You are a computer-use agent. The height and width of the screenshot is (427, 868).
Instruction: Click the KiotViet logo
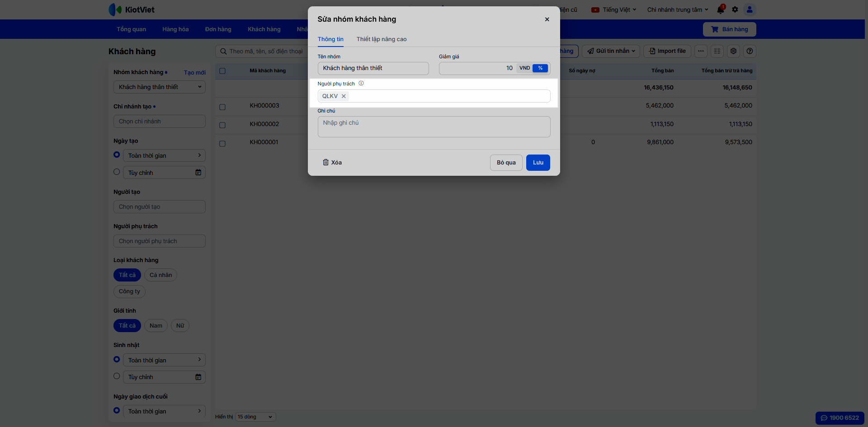pyautogui.click(x=132, y=9)
